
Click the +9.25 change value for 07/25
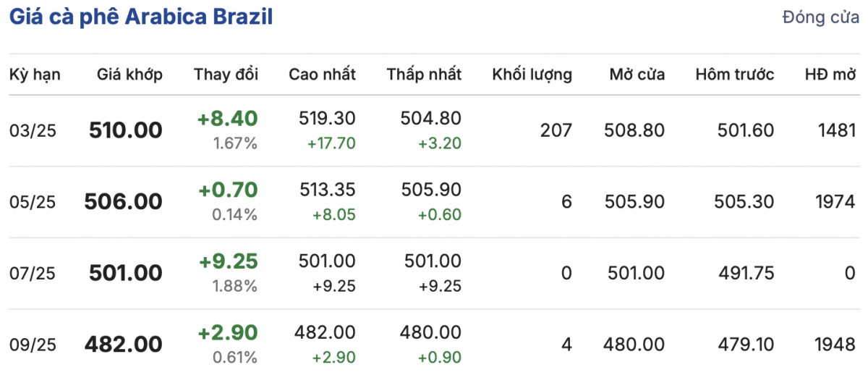228,261
